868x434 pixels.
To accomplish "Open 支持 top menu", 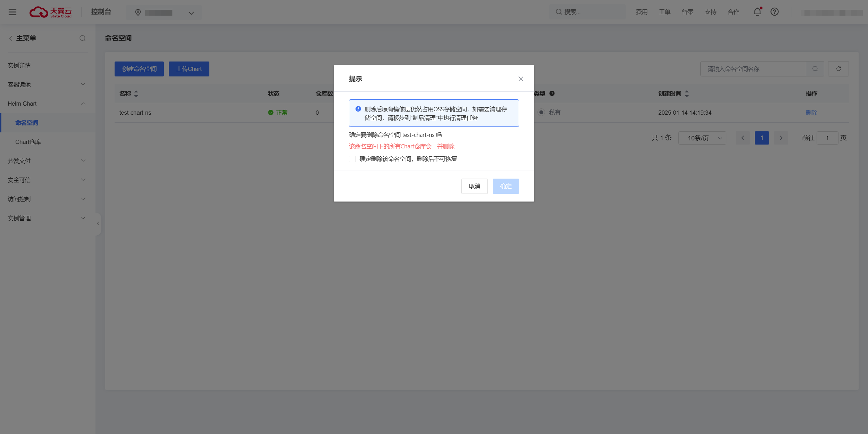I will 710,12.
